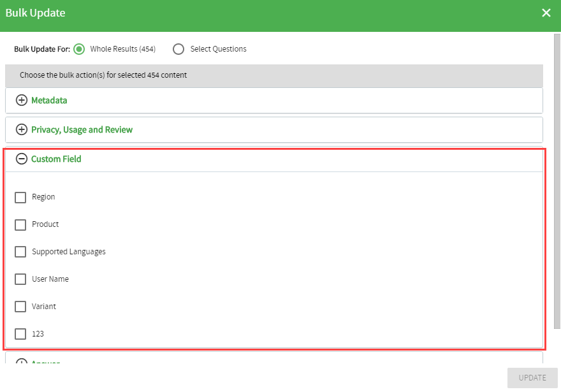Click the Product label text
Image resolution: width=561 pixels, height=392 pixels.
[45, 224]
